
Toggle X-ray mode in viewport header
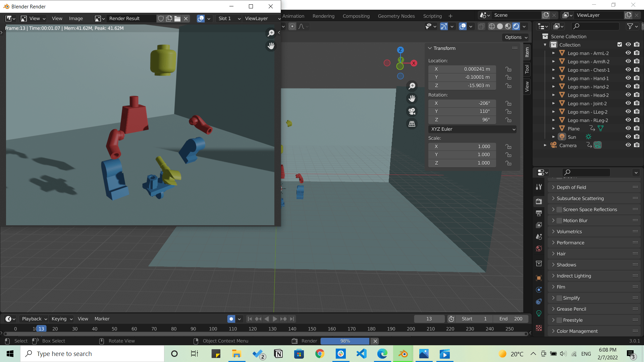(481, 26)
